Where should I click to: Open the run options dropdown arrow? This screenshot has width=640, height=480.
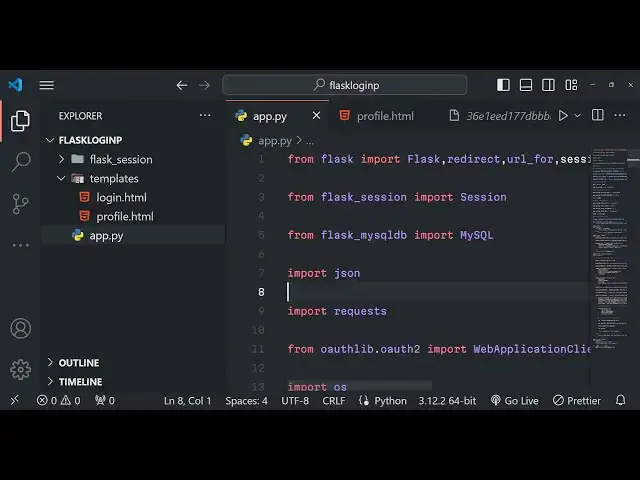point(578,116)
